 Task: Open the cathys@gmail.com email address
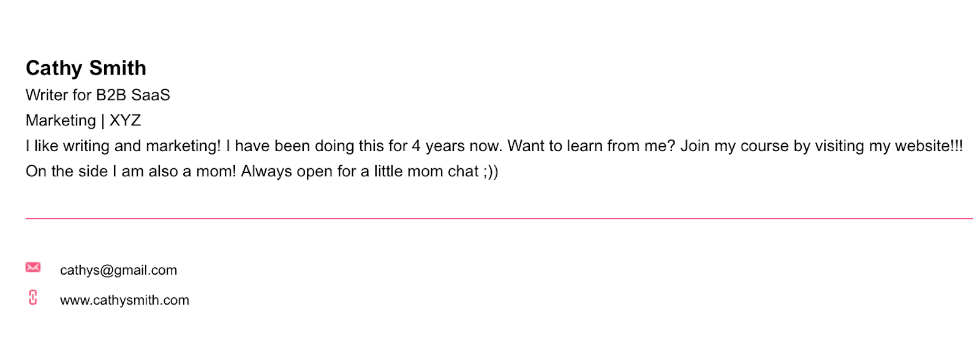pyautogui.click(x=118, y=270)
